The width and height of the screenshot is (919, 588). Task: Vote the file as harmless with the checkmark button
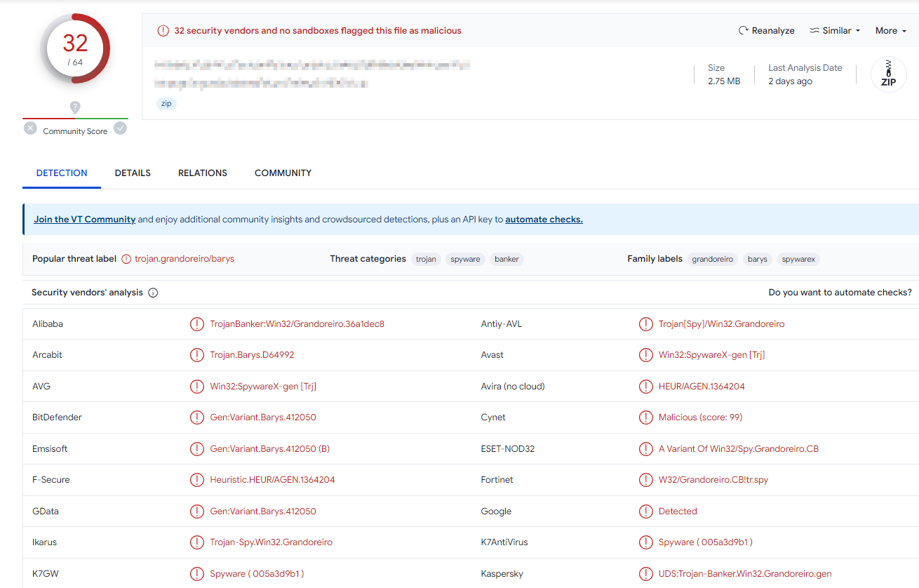tap(120, 128)
